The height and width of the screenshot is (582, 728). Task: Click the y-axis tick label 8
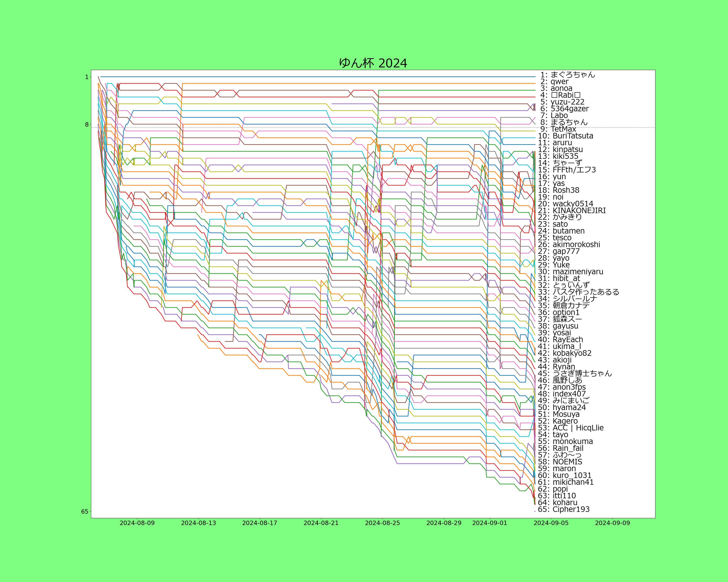click(x=87, y=124)
